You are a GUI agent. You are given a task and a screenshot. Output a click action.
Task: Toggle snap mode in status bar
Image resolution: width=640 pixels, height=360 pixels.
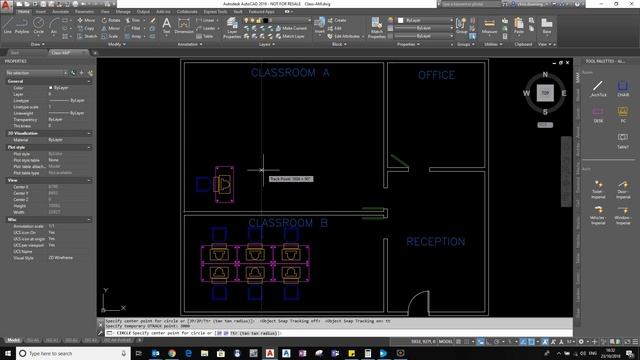click(467, 342)
